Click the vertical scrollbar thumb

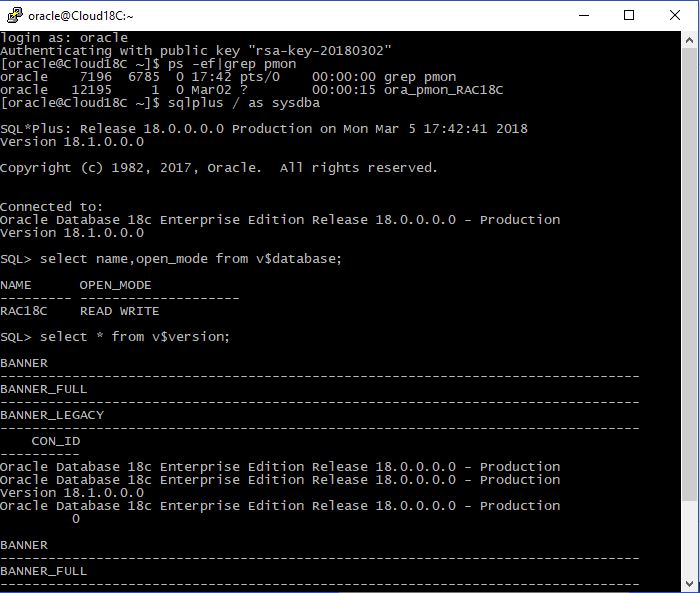point(689,275)
